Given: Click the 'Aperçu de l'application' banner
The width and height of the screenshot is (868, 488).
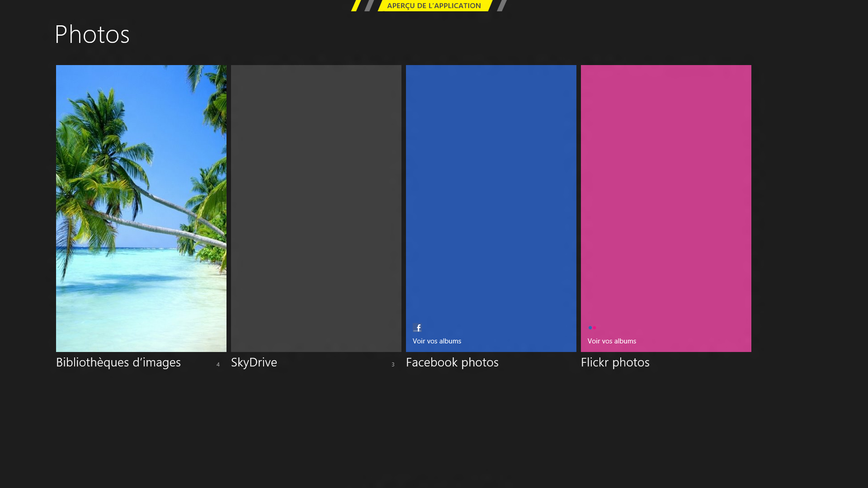Looking at the screenshot, I should pos(434,5).
